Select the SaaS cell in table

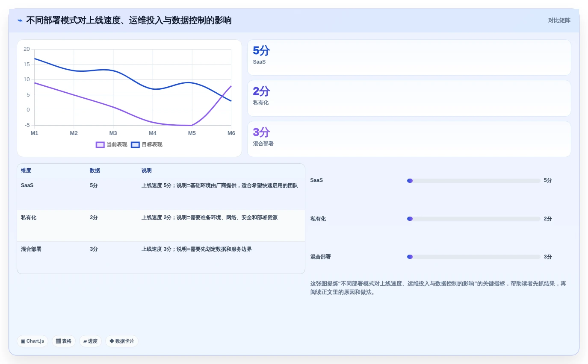point(27,185)
